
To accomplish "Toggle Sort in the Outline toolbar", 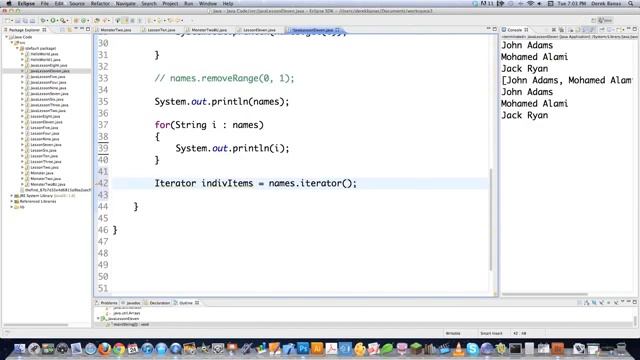I will tap(587, 302).
